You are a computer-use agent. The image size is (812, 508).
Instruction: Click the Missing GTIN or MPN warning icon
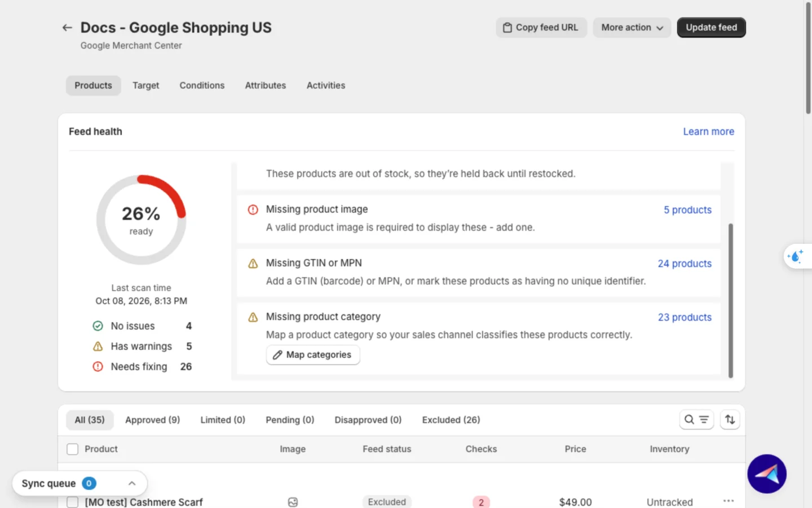click(253, 263)
